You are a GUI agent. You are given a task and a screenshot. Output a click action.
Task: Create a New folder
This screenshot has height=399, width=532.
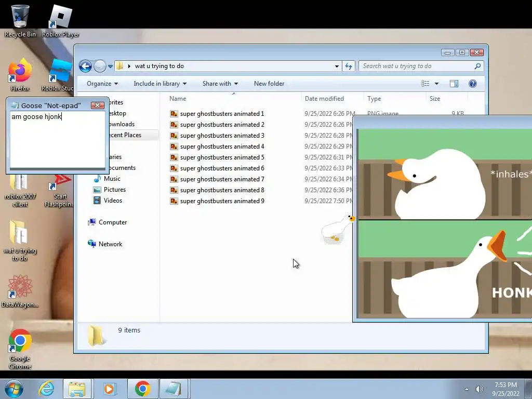click(x=269, y=84)
